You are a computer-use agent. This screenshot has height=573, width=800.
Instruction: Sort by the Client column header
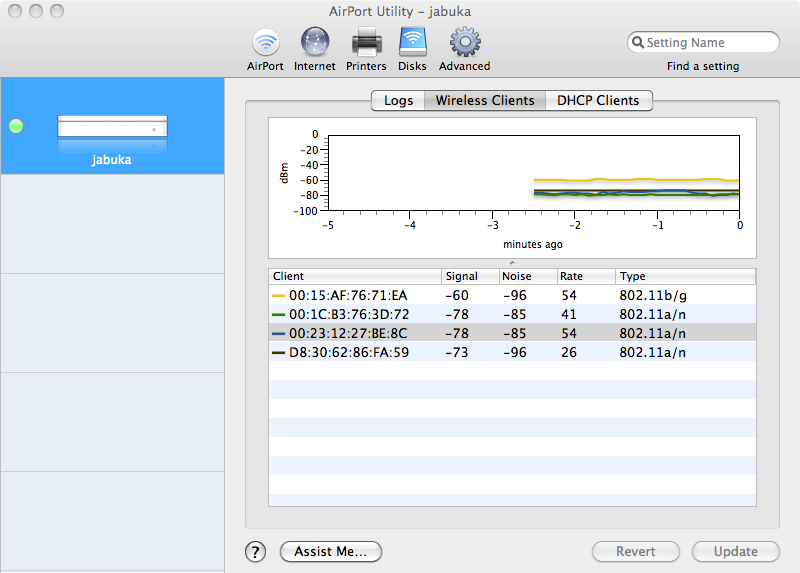pyautogui.click(x=355, y=276)
